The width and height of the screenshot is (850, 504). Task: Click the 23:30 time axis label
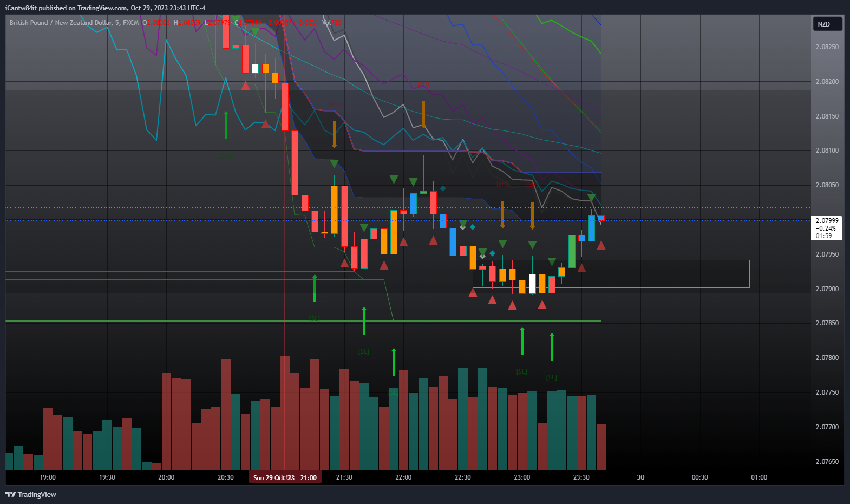(581, 477)
